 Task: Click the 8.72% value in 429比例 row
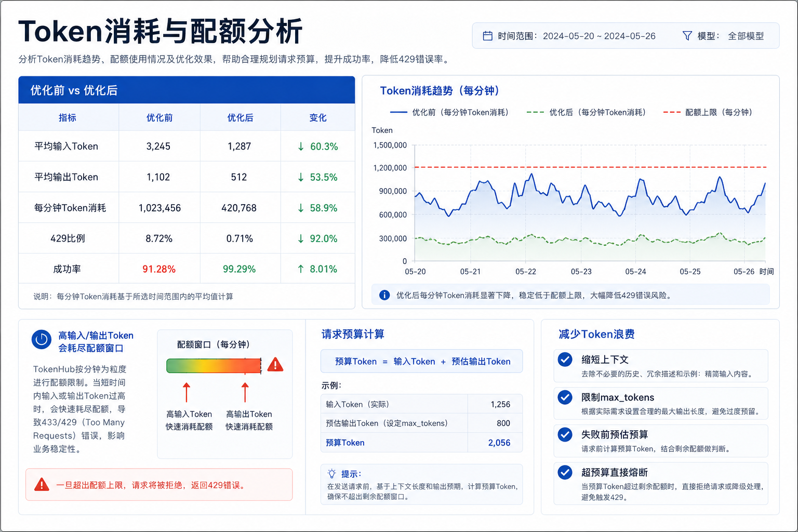(159, 238)
